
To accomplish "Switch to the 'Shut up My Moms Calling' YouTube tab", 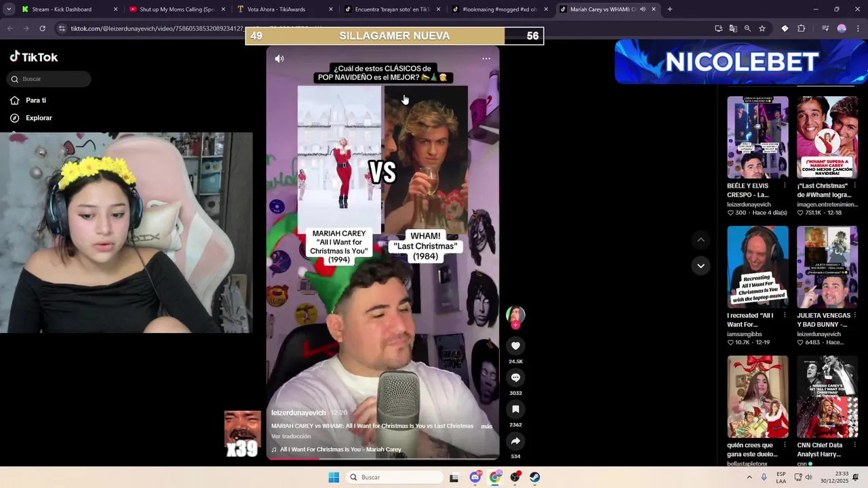I will [x=176, y=9].
